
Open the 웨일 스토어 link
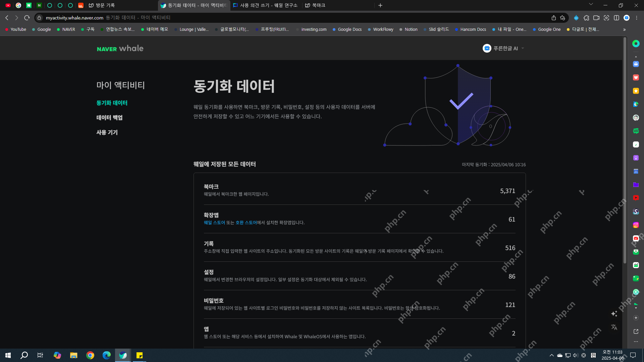214,223
